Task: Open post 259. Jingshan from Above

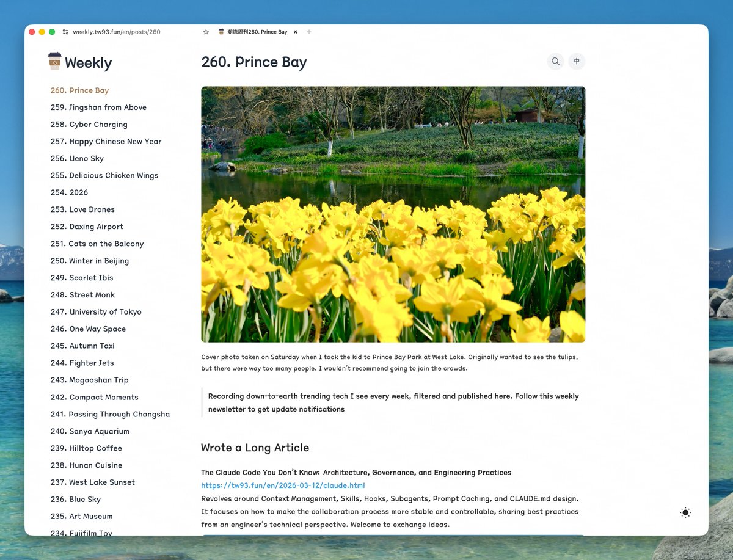Action: tap(98, 107)
